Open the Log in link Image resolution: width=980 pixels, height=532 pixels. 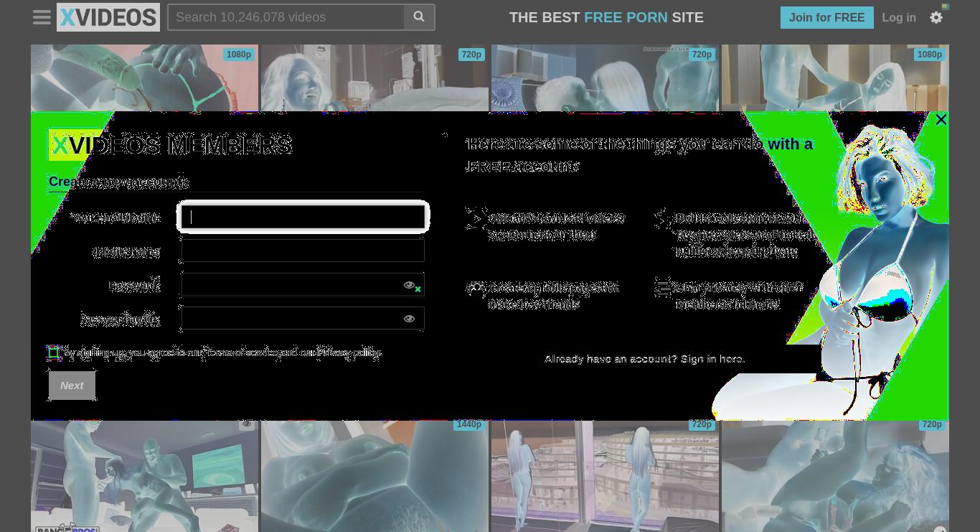tap(899, 17)
